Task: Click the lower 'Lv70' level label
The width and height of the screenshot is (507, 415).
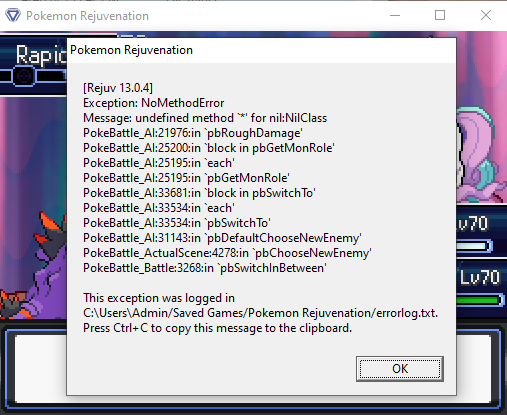Action: 480,277
